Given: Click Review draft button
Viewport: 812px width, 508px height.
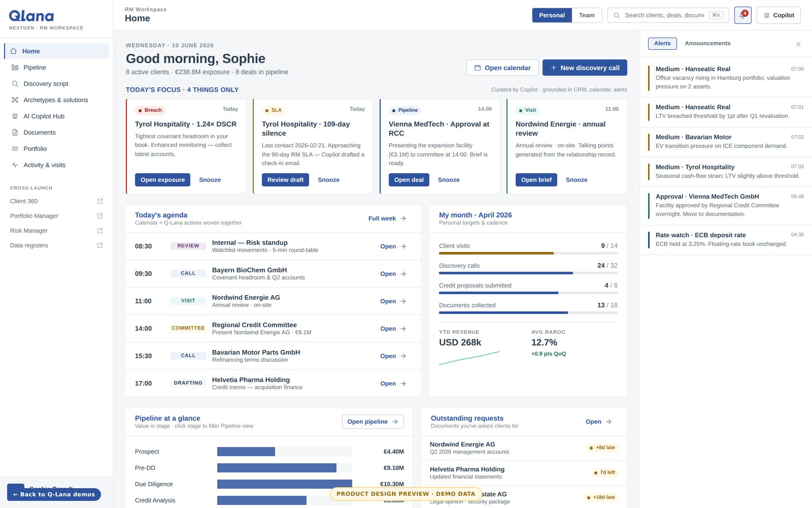Looking at the screenshot, I should point(285,180).
